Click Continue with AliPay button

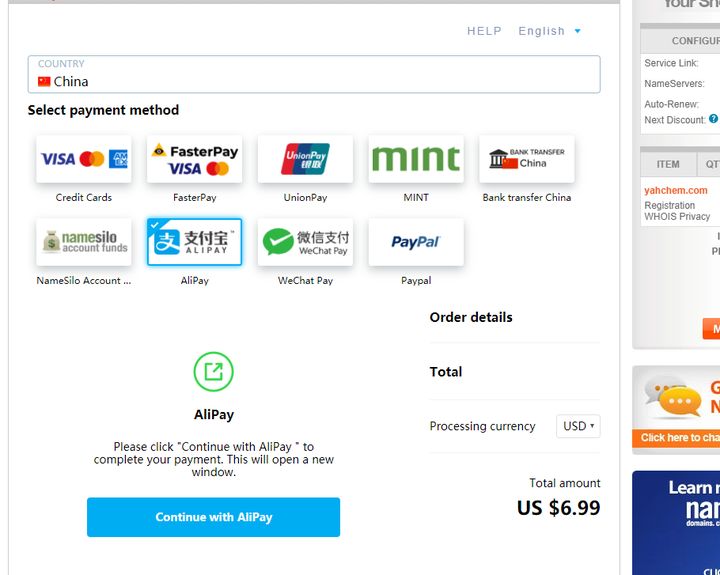214,517
